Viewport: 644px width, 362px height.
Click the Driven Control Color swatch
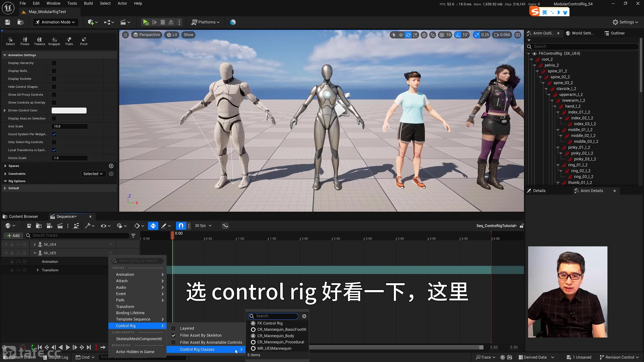pos(69,110)
